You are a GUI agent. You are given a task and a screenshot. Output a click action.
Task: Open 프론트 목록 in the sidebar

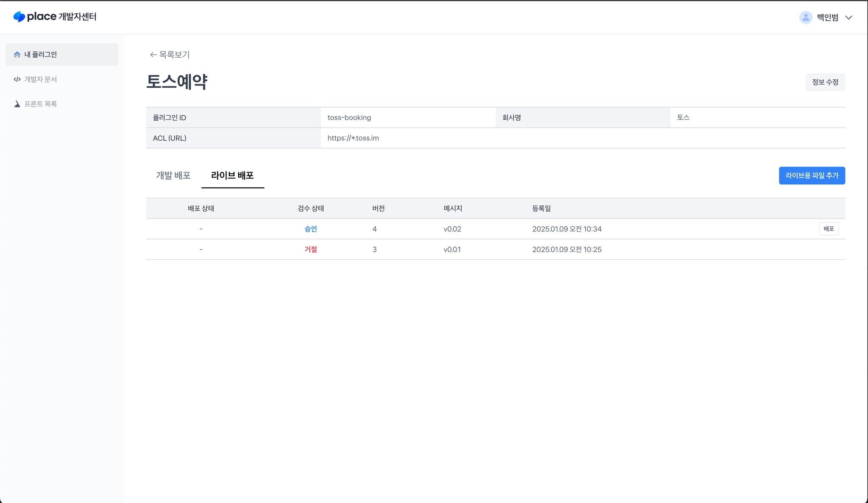pos(40,104)
